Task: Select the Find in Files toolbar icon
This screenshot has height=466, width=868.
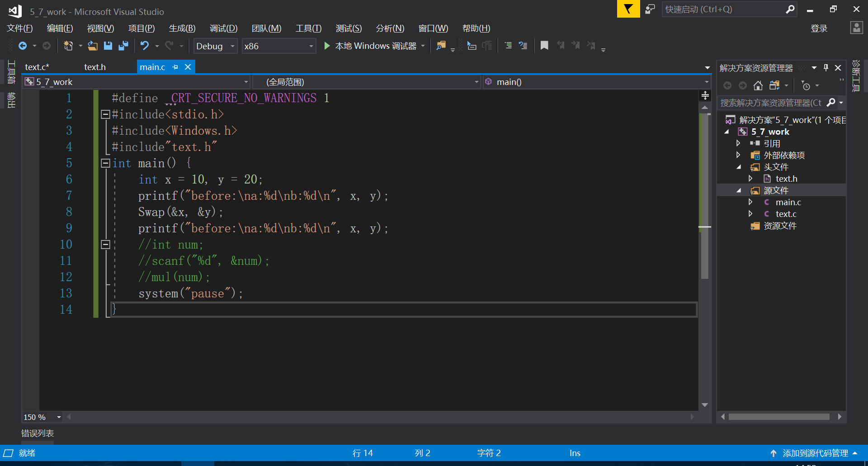Action: coord(441,46)
